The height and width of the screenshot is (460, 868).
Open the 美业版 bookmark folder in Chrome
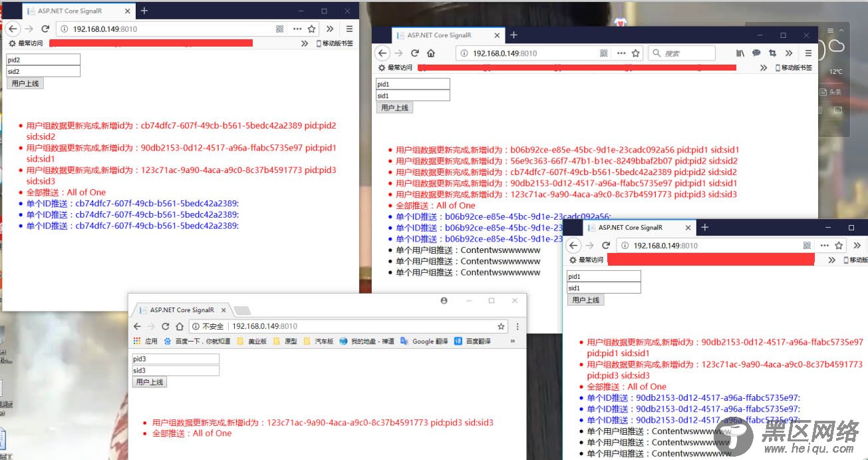pyautogui.click(x=251, y=341)
